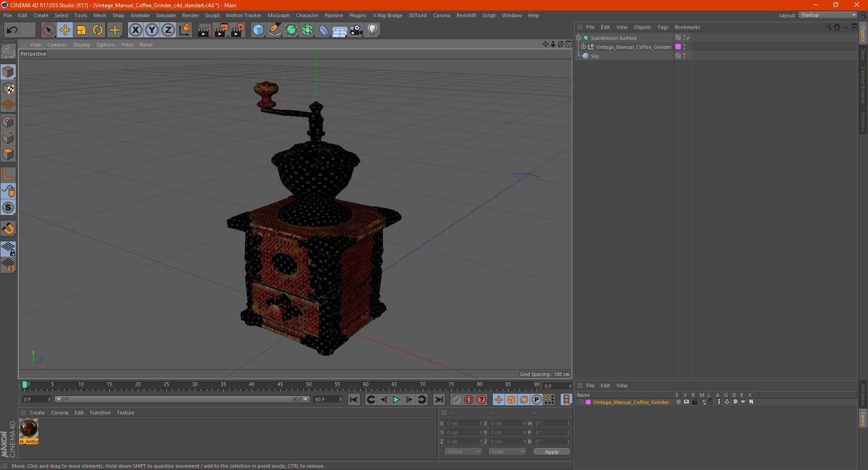
Task: Add a Light object
Action: tap(373, 30)
